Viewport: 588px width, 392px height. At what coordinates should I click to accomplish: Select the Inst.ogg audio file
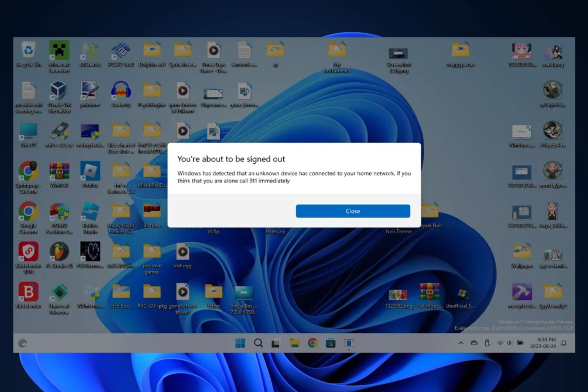183,255
